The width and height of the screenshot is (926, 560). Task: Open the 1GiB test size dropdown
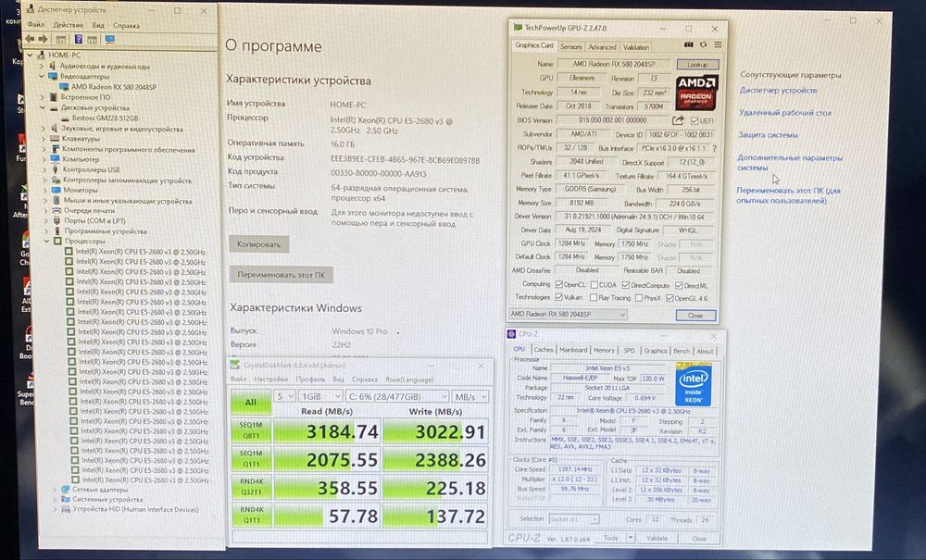point(320,396)
